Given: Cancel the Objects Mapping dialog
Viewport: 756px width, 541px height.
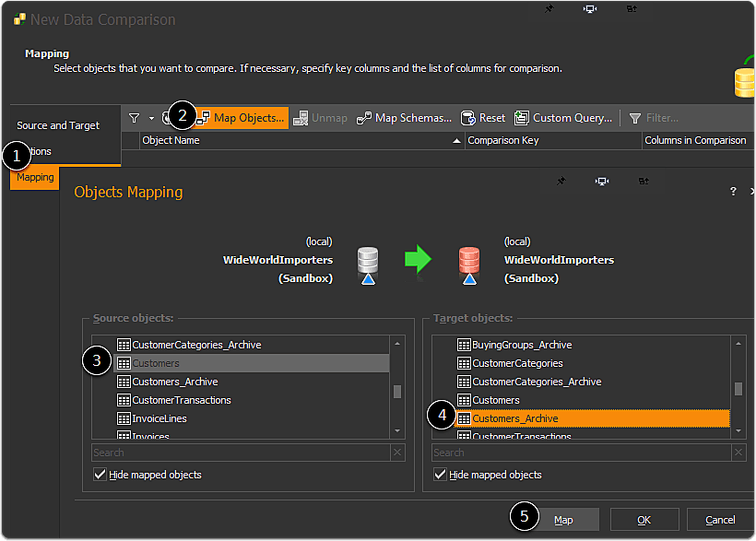Looking at the screenshot, I should [717, 519].
